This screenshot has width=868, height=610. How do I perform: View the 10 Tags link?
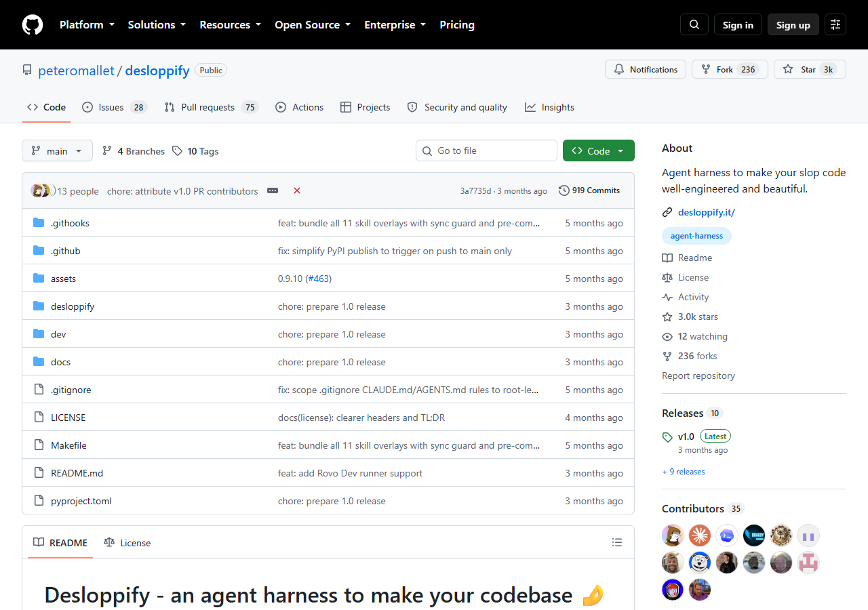coord(195,151)
